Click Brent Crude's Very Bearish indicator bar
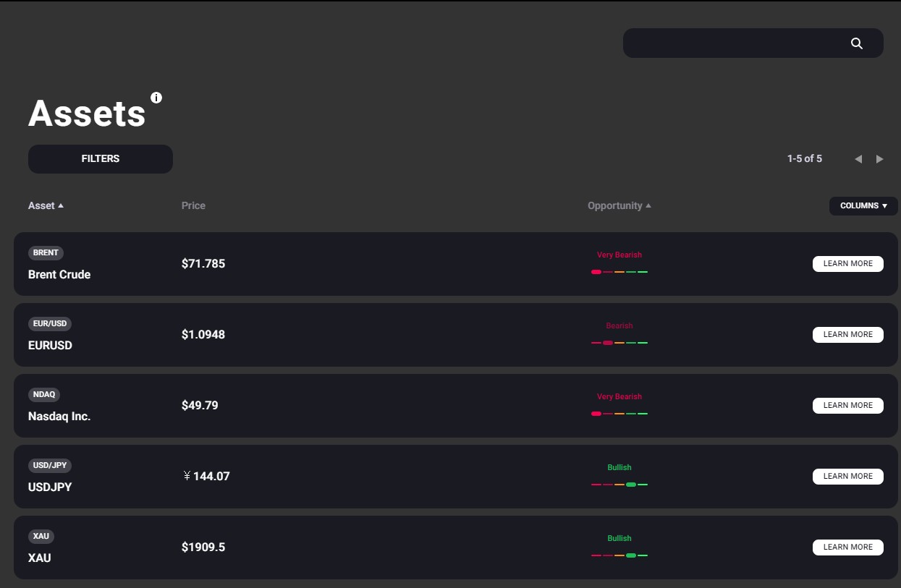The width and height of the screenshot is (901, 588). coord(619,272)
